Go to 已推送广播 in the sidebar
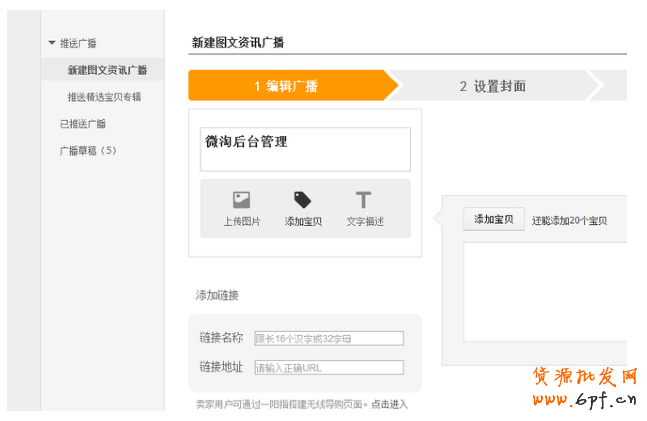 tap(83, 124)
